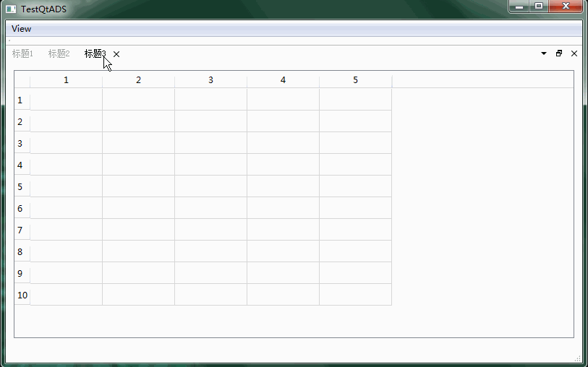Close the 标题3 tab
Image resolution: width=588 pixels, height=367 pixels.
click(x=116, y=54)
